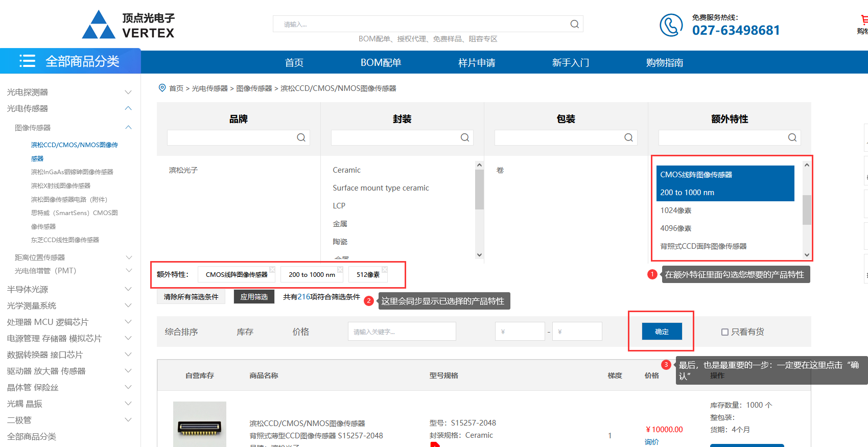This screenshot has width=868, height=447.
Task: Expand the 光电探测器 category
Action: tap(128, 92)
